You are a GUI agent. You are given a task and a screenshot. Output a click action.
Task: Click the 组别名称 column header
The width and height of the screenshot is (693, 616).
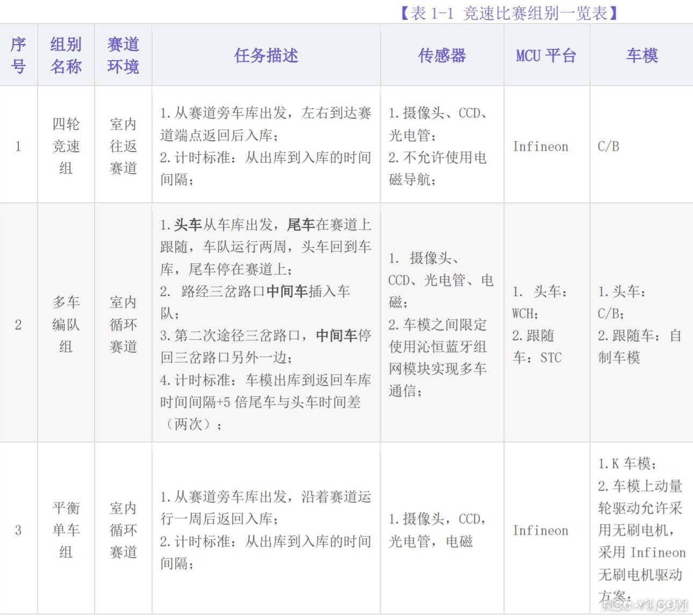(66, 55)
